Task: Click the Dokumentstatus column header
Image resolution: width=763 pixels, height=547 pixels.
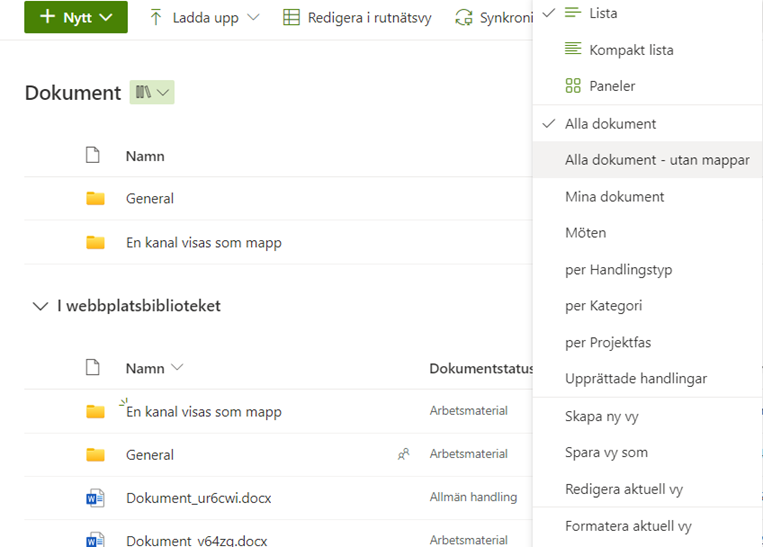Action: click(x=481, y=368)
